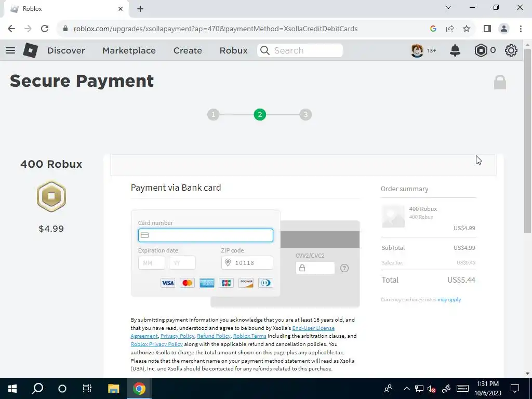Open the Roblox hamburger navigation menu
Screen dimensions: 532x399
(10, 50)
